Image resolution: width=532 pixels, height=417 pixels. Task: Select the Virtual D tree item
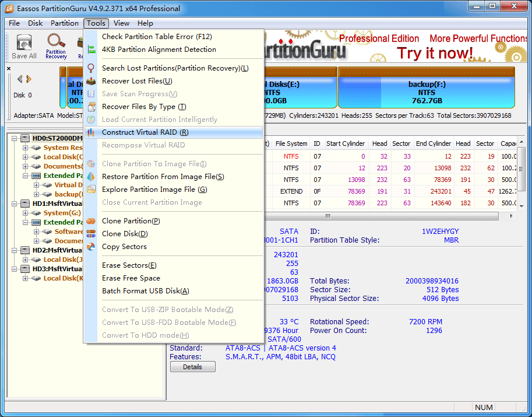click(69, 185)
